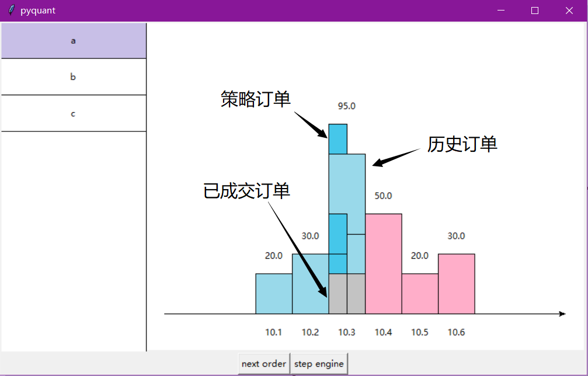Select item c in the left list
The width and height of the screenshot is (588, 376).
pos(74,113)
